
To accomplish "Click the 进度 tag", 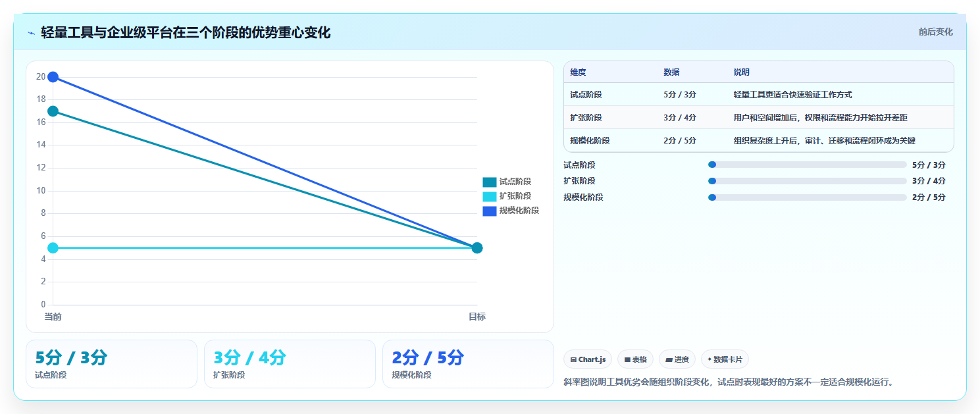I will (677, 359).
